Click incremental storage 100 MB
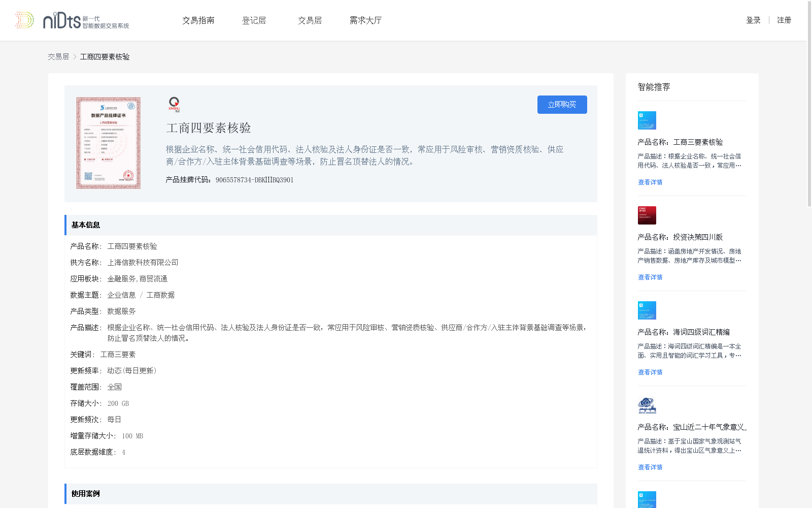The width and height of the screenshot is (812, 508). tap(132, 436)
